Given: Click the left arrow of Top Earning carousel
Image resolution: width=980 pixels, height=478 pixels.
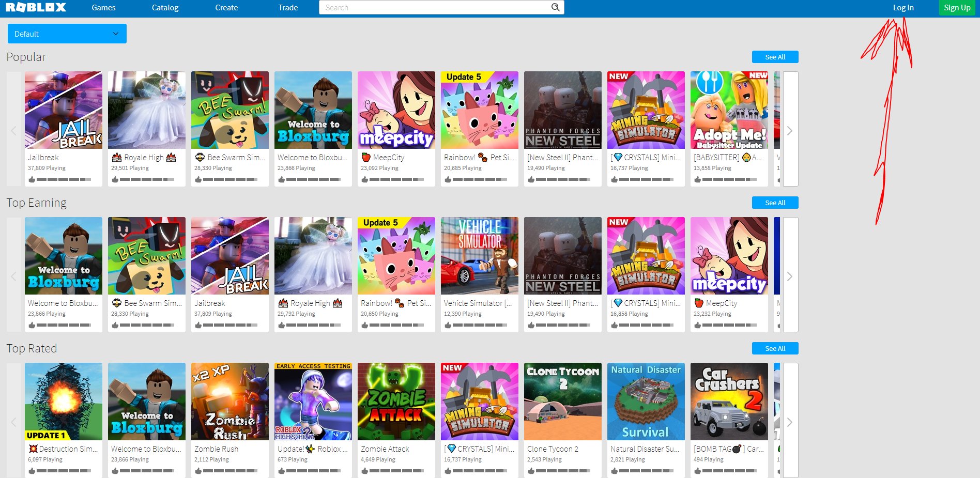Looking at the screenshot, I should tap(14, 274).
